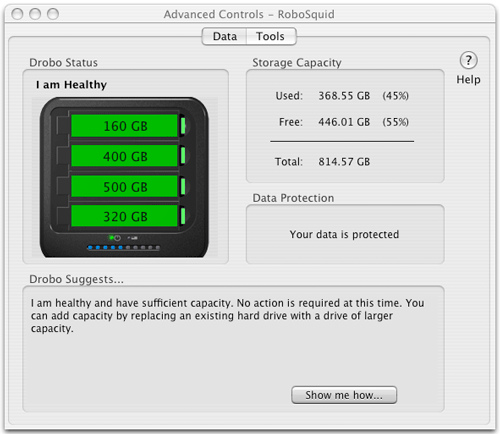The image size is (500, 434).
Task: Click the data activity indicator on Drobo
Action: point(132,238)
